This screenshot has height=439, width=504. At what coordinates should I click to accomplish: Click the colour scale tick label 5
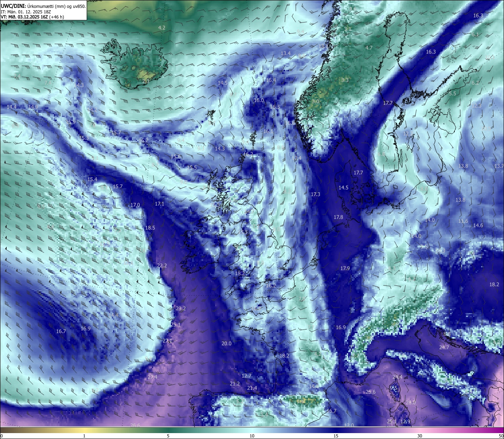(x=168, y=435)
